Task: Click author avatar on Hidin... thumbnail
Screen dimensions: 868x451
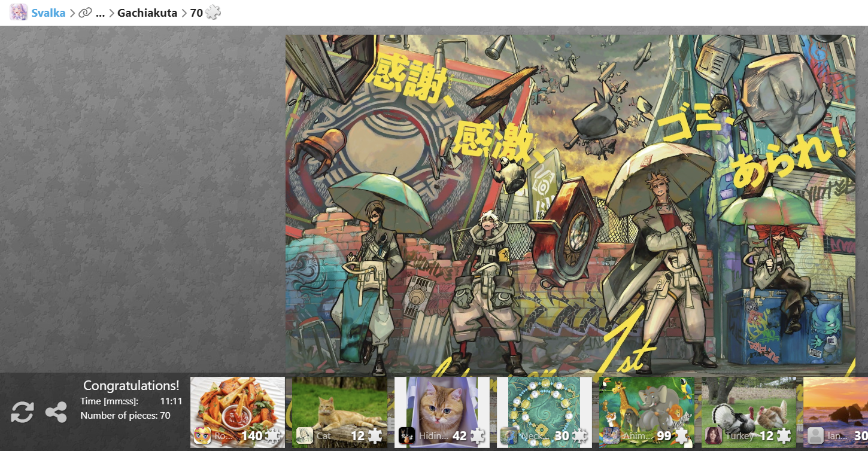Action: coord(406,435)
